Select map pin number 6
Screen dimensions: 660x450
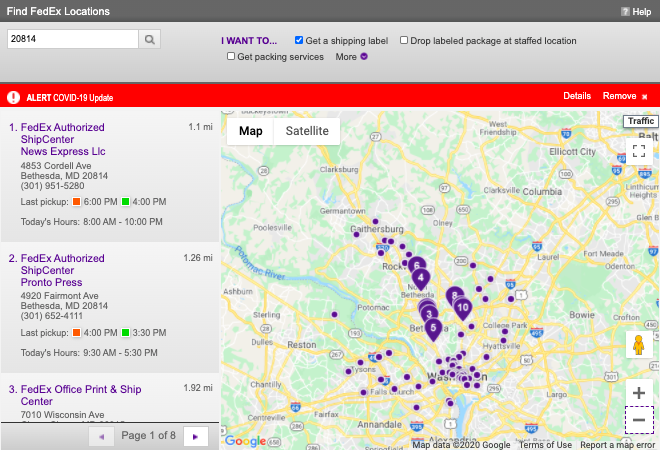(417, 264)
